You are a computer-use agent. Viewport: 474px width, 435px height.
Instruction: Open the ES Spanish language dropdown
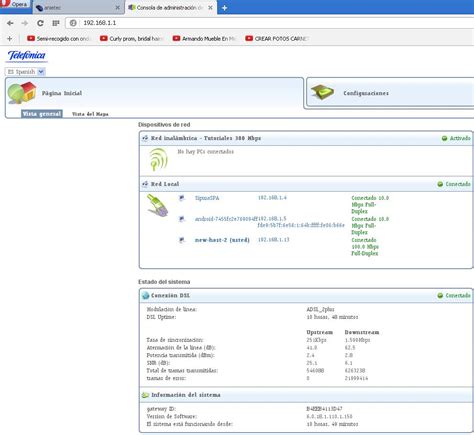click(25, 72)
